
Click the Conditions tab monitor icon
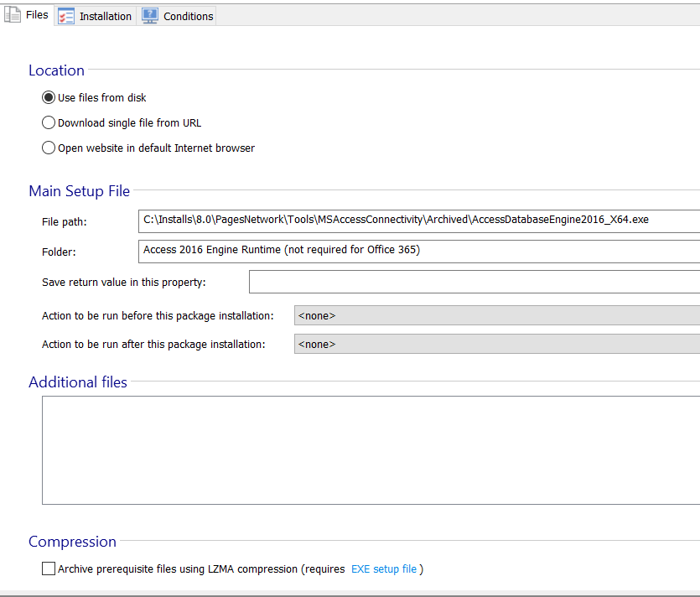click(x=150, y=16)
